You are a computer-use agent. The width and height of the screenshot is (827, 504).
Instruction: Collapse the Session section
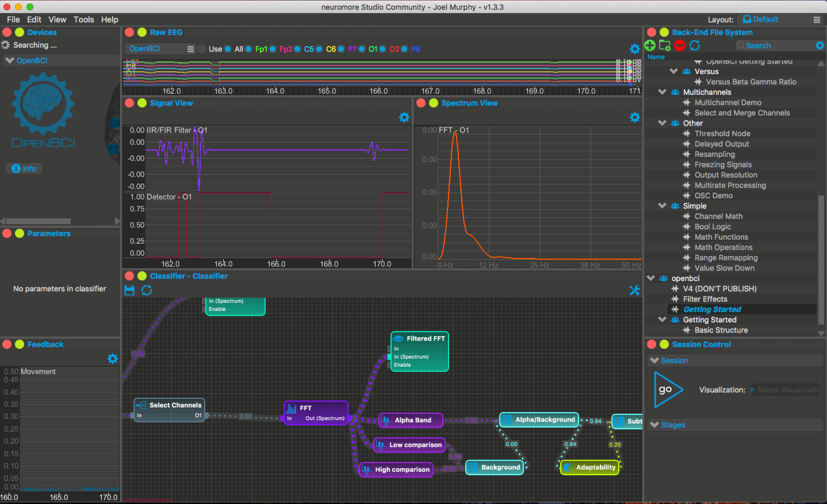click(x=654, y=361)
